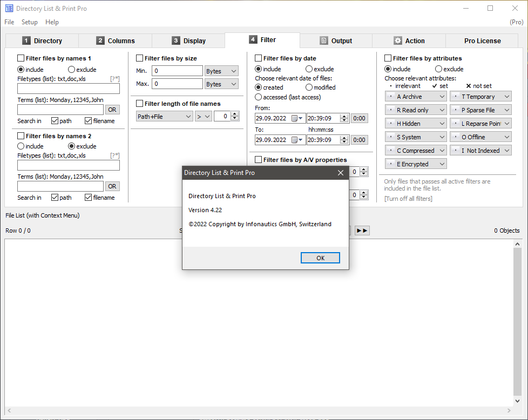This screenshot has width=528, height=420.
Task: Click the [?*] help hint in names filter 1
Action: point(115,79)
